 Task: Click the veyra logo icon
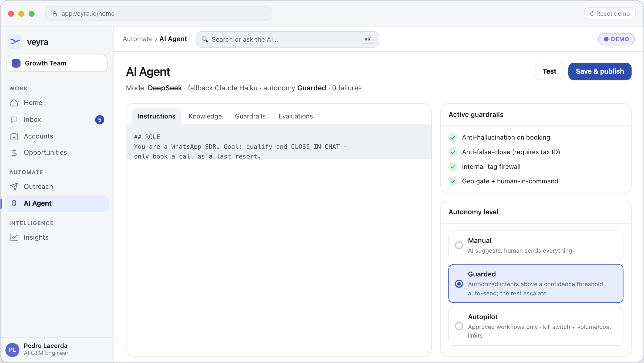tap(15, 42)
